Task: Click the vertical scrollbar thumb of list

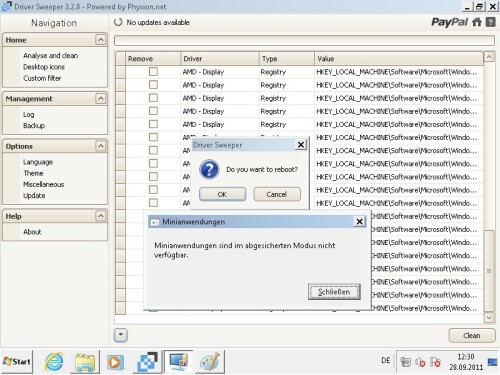Action: pos(489,271)
